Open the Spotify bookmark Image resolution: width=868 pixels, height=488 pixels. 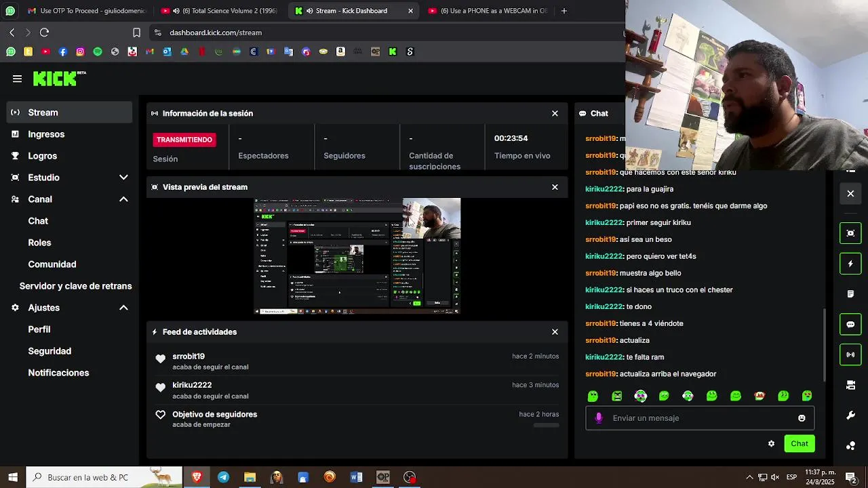(x=98, y=52)
